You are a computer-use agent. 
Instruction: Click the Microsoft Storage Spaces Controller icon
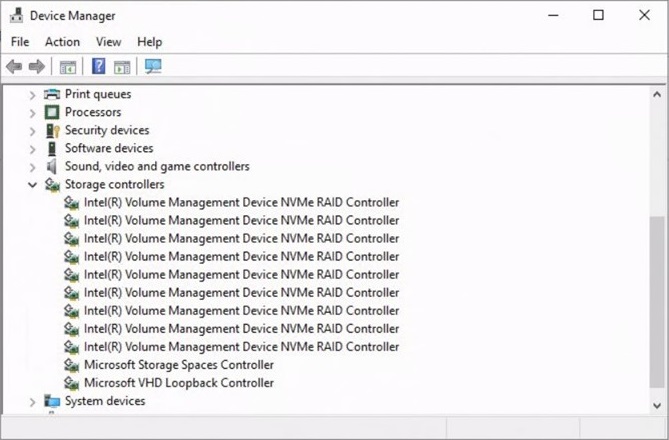[71, 365]
